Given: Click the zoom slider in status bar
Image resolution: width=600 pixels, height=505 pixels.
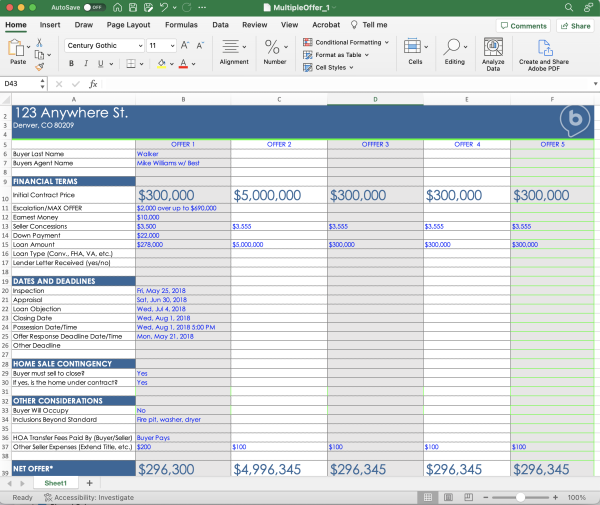Looking at the screenshot, I should [523, 497].
